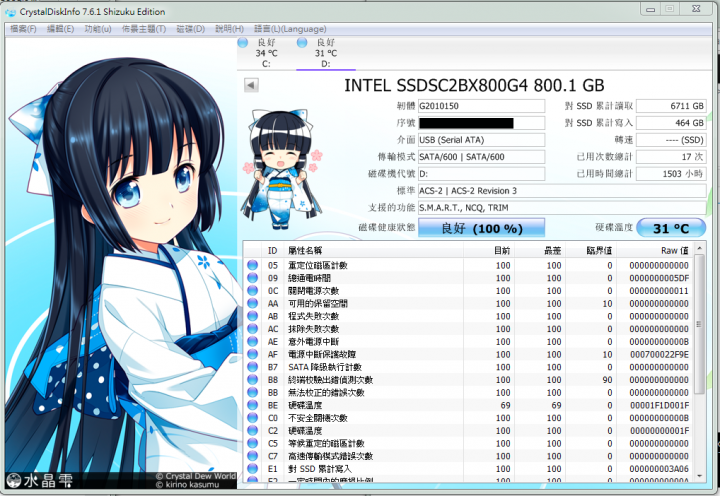
Task: Select the SATA 降級執行計數 attribute row
Action: (468, 367)
